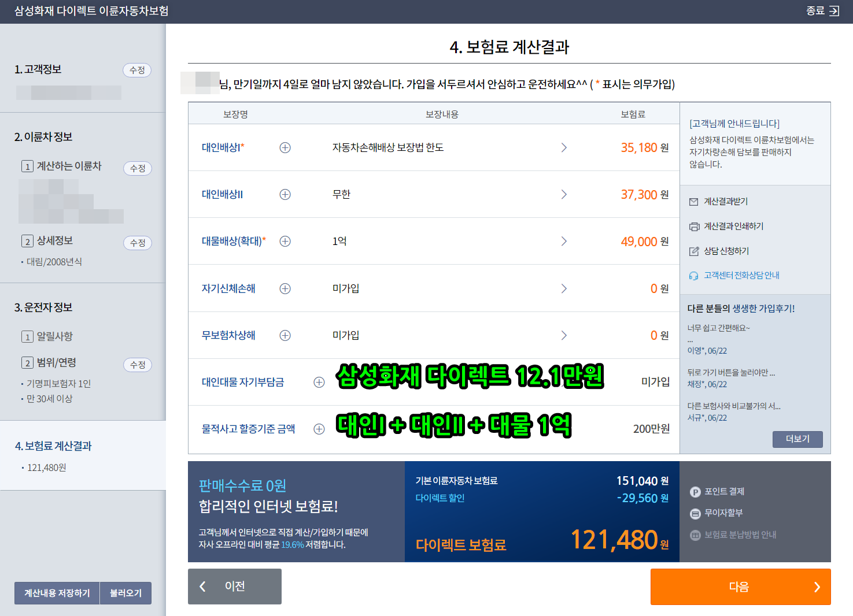Click 보험료 분납방법 안내 link
The width and height of the screenshot is (853, 616).
[740, 535]
